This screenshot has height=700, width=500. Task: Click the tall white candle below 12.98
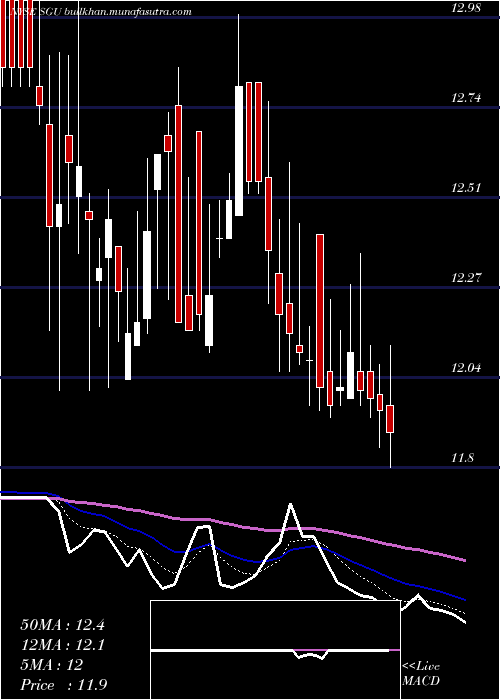pos(239,151)
